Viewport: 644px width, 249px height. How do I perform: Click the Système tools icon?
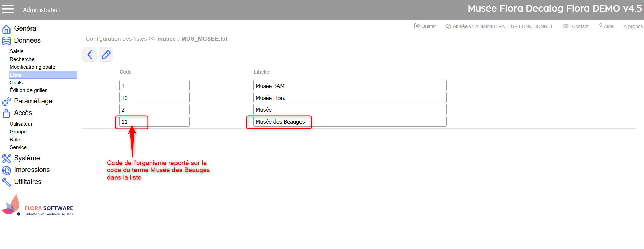(6, 158)
